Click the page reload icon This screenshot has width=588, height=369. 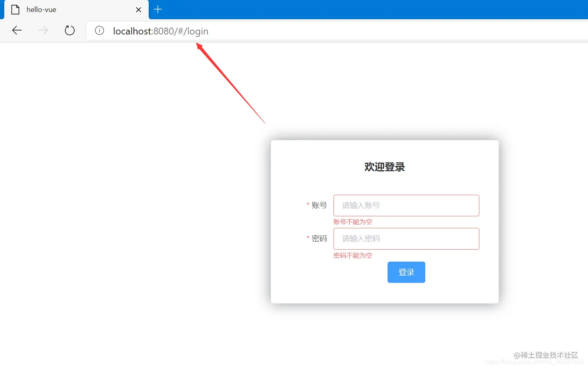(69, 30)
